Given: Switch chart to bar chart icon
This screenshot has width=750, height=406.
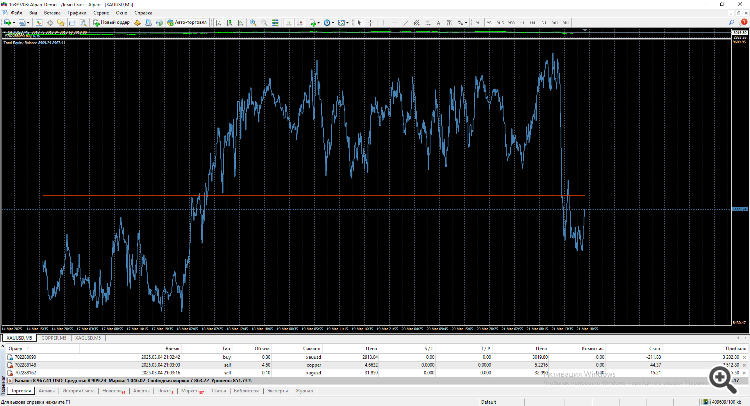Looking at the screenshot, I should pos(219,22).
